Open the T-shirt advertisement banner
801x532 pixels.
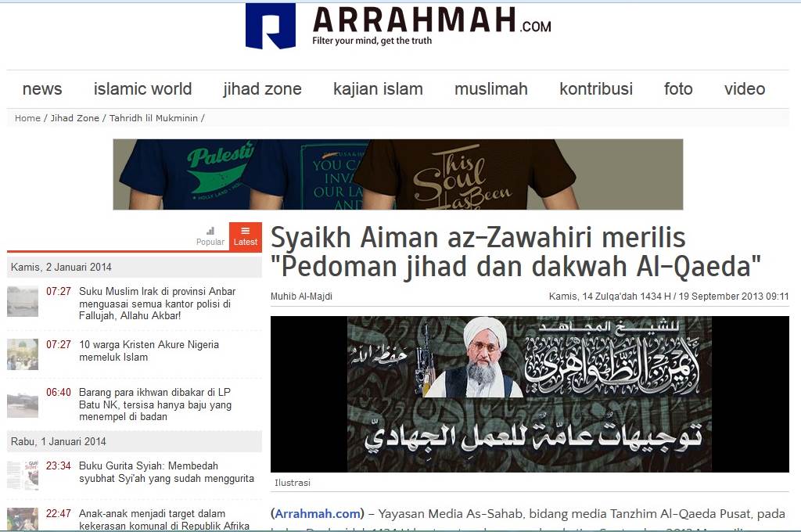pos(398,174)
